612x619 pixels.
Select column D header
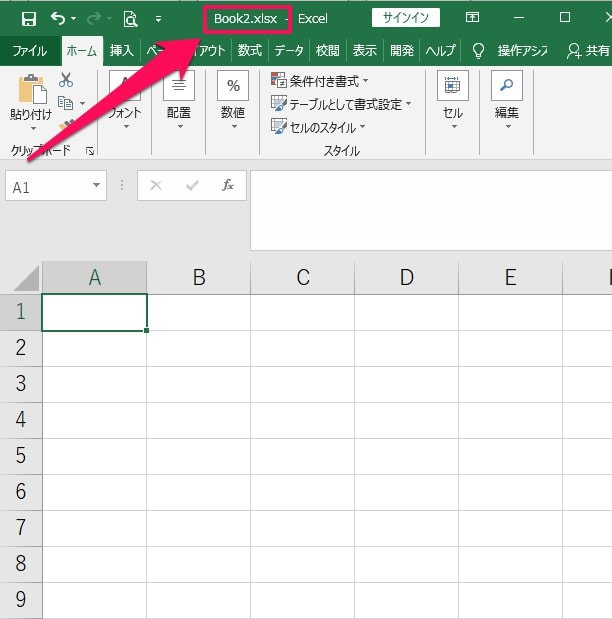(406, 277)
